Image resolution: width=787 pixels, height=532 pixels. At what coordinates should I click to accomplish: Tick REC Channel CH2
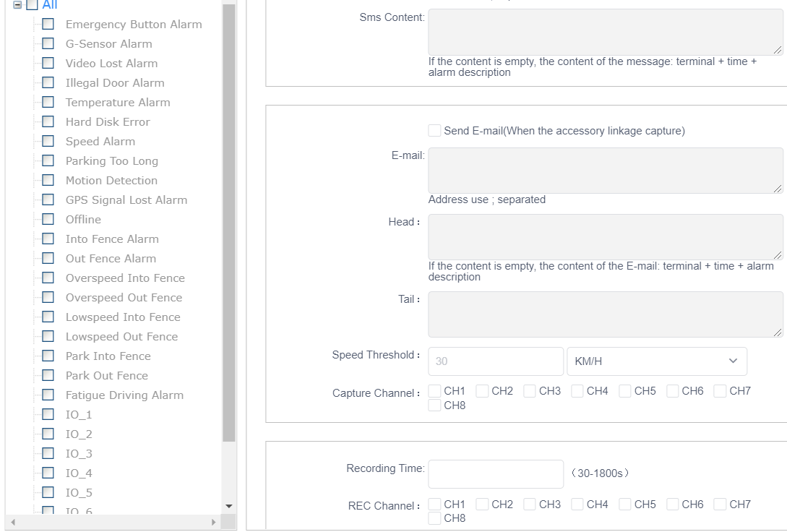482,504
